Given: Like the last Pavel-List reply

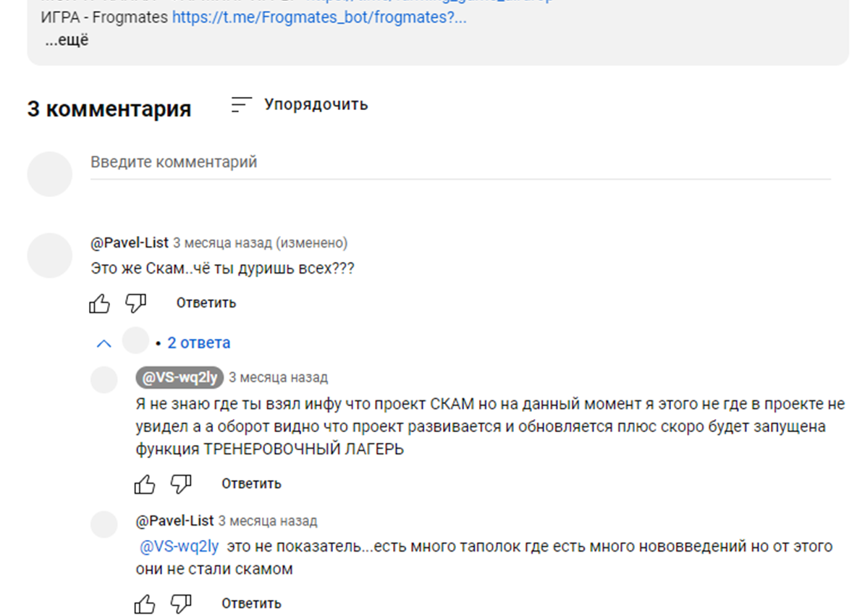Looking at the screenshot, I should pyautogui.click(x=145, y=604).
